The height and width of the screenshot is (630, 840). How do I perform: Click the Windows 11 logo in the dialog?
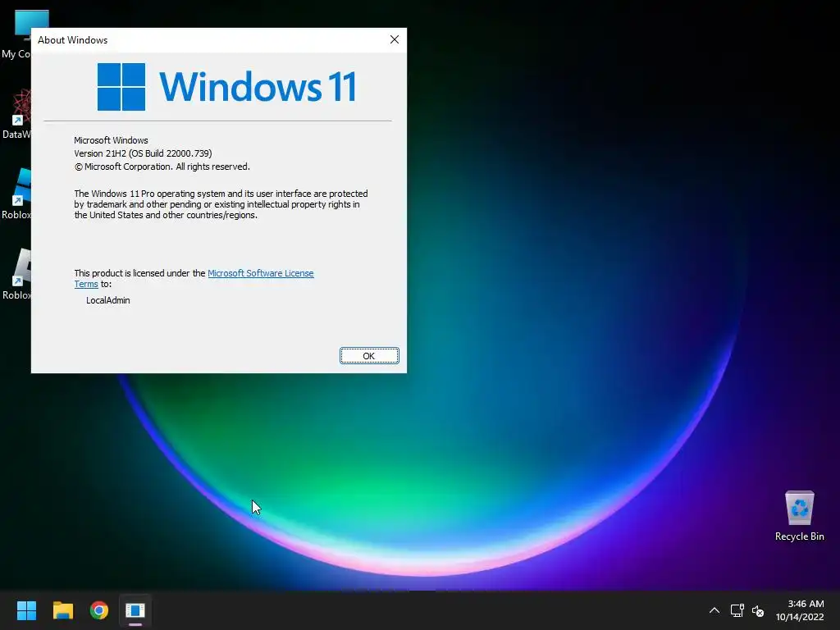(x=226, y=87)
